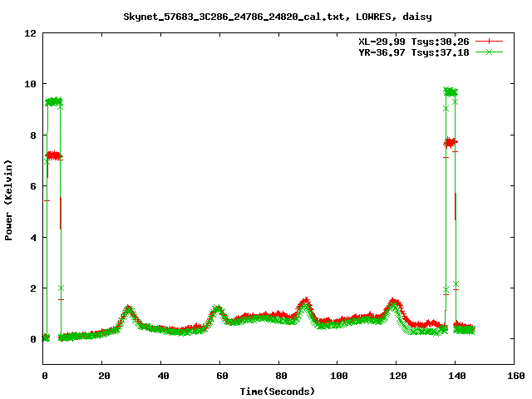Click the y-axis tick label 2

pyautogui.click(x=33, y=288)
